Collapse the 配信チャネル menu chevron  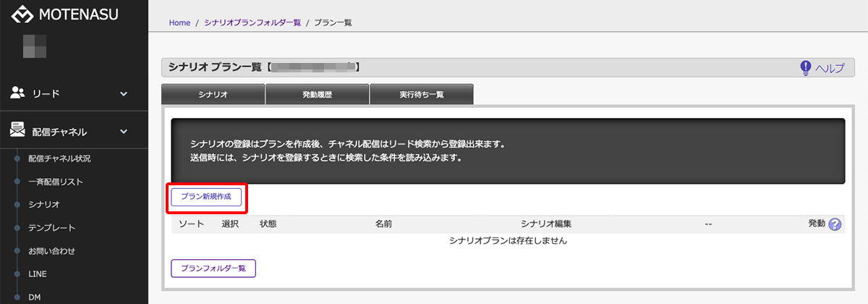(x=124, y=131)
